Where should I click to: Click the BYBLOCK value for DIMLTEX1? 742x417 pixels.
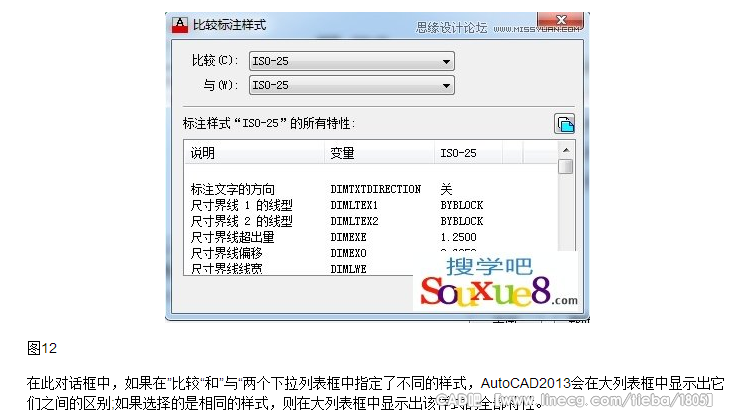[x=462, y=205]
